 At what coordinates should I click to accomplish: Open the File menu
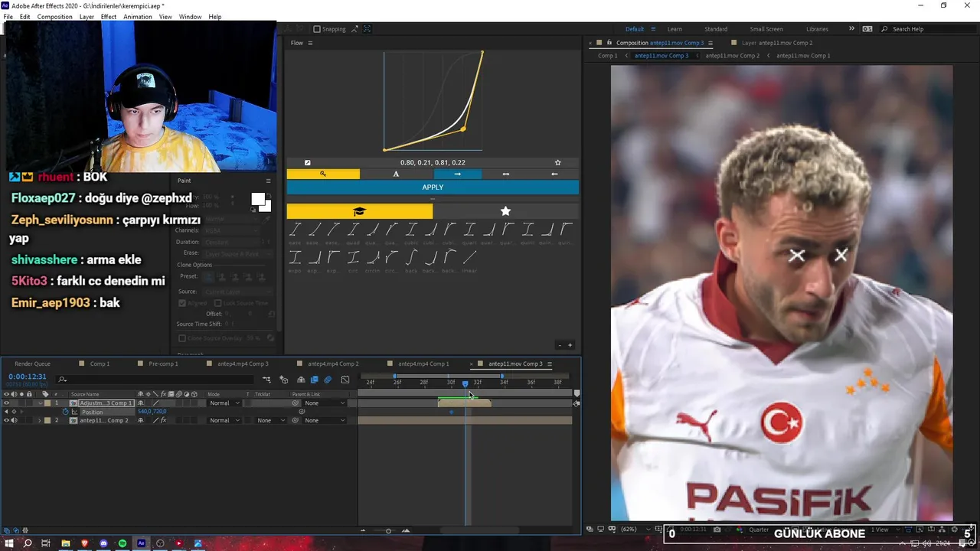pos(8,17)
